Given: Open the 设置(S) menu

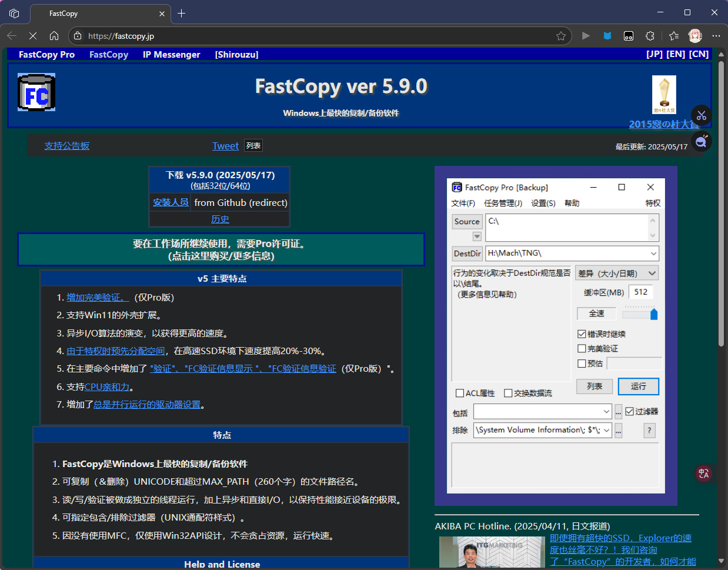Looking at the screenshot, I should 543,203.
